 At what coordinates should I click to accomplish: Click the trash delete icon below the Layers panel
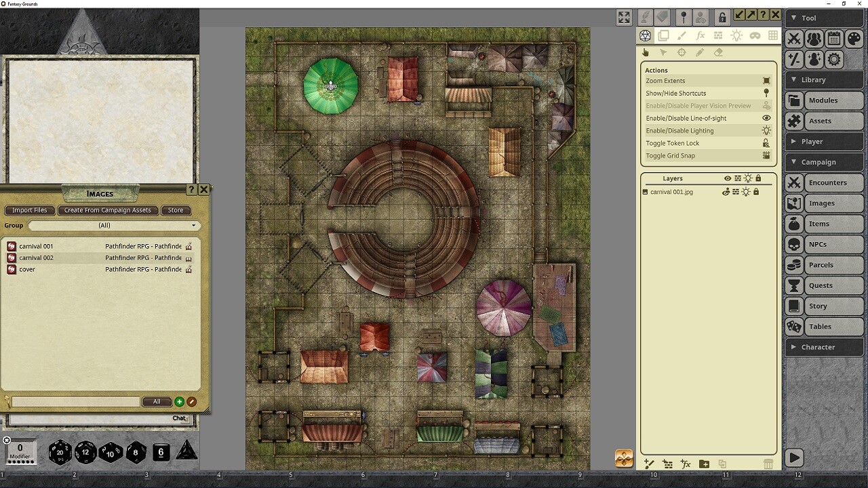768,464
